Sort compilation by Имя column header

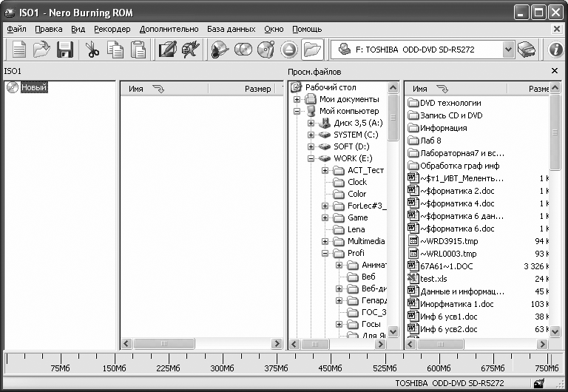pyautogui.click(x=164, y=89)
